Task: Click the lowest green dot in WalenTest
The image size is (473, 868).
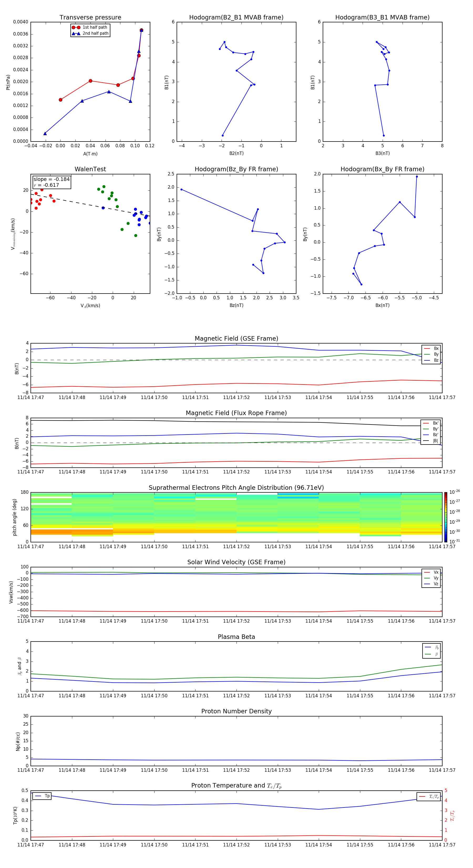Action: point(136,235)
